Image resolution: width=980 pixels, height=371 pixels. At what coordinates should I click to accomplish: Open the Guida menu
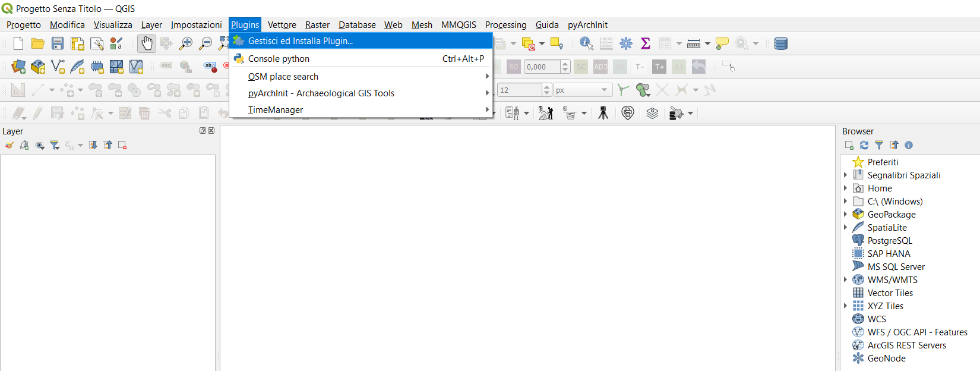(x=547, y=24)
